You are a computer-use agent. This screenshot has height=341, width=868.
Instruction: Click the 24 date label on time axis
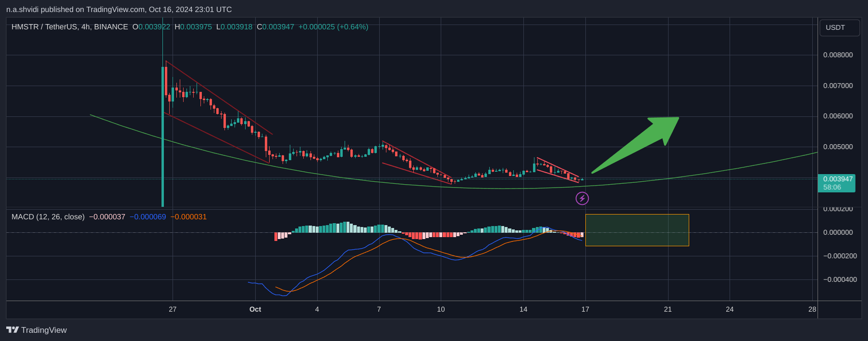(x=730, y=309)
